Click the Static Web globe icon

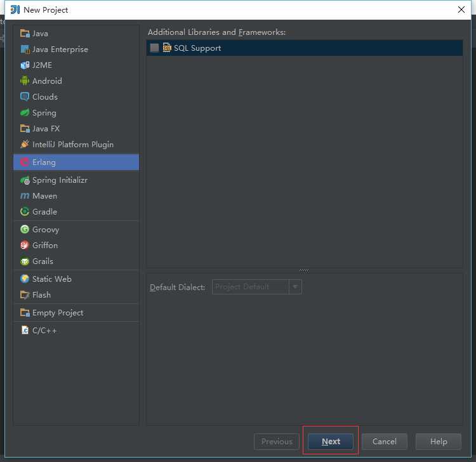coord(25,279)
